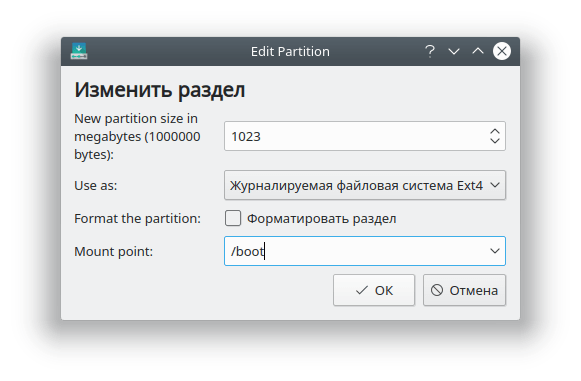
Task: Maximize dialog with the up chevron
Action: (x=478, y=51)
